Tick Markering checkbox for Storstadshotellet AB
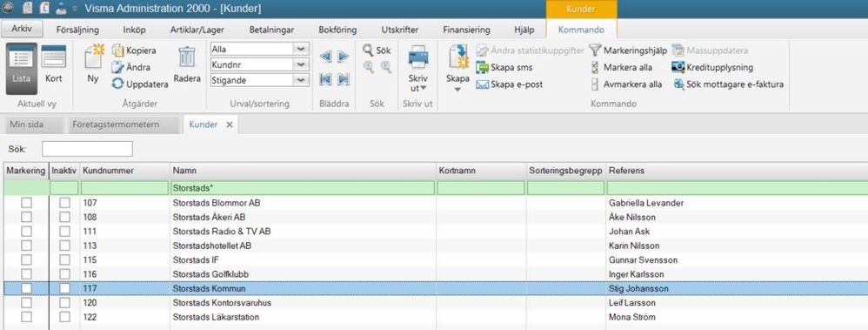868x330 pixels. click(27, 246)
